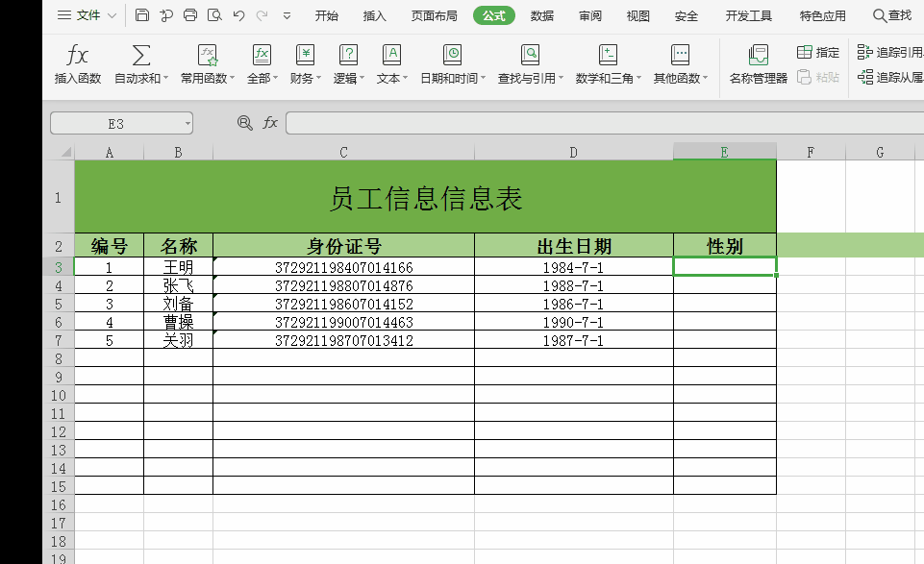Open the Common Functions (常用函数) icon
Screen dimensions: 924x564
208,56
